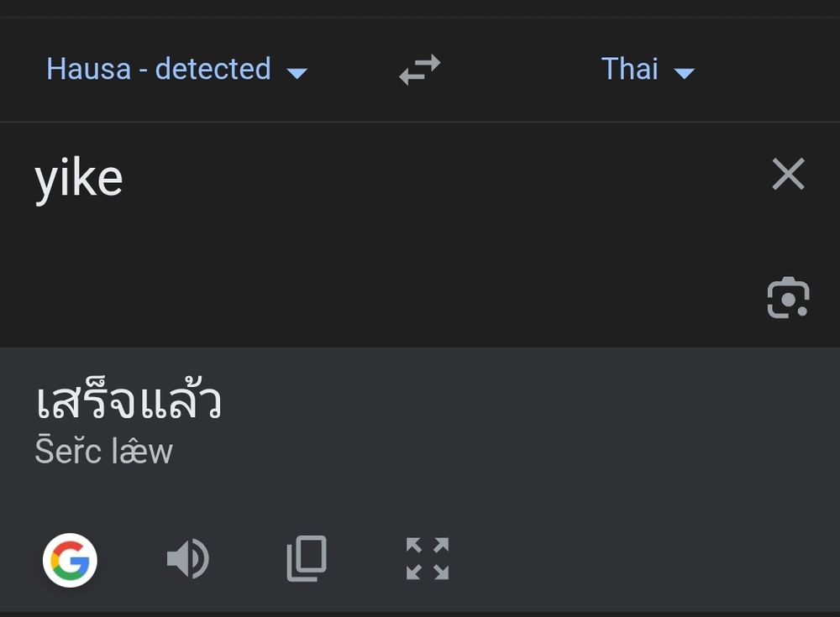Expand the arrow beside Thai

click(685, 73)
